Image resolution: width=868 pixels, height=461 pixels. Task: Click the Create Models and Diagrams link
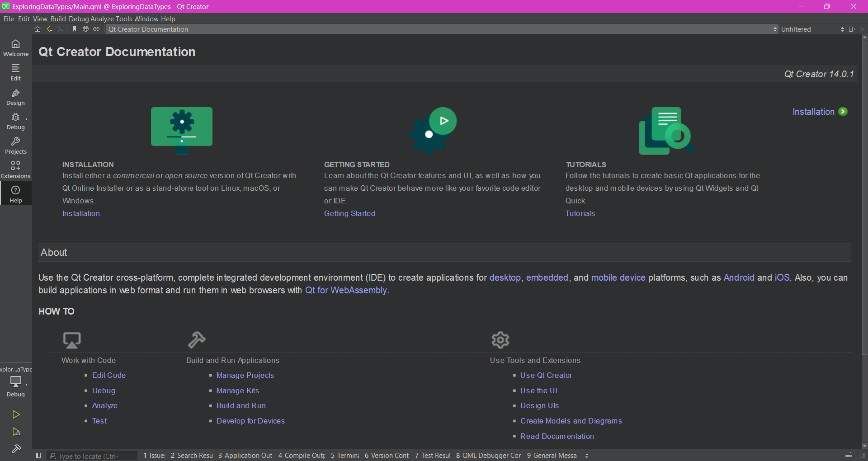pos(571,421)
